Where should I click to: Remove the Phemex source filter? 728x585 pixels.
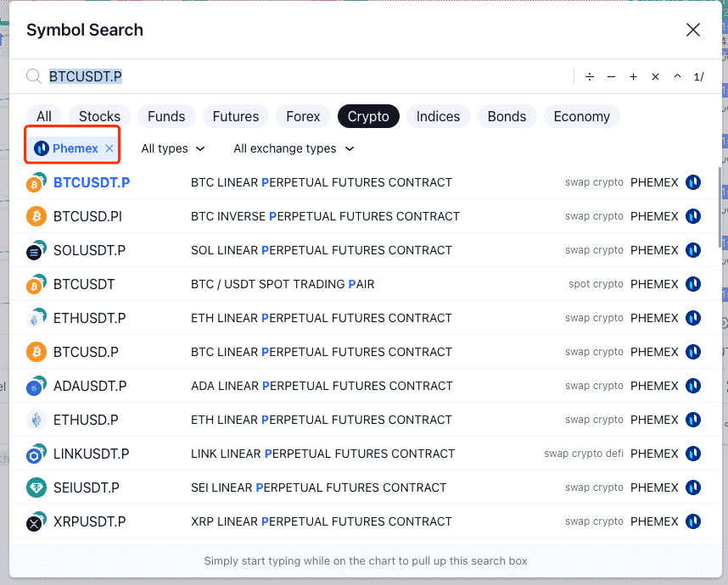[109, 148]
